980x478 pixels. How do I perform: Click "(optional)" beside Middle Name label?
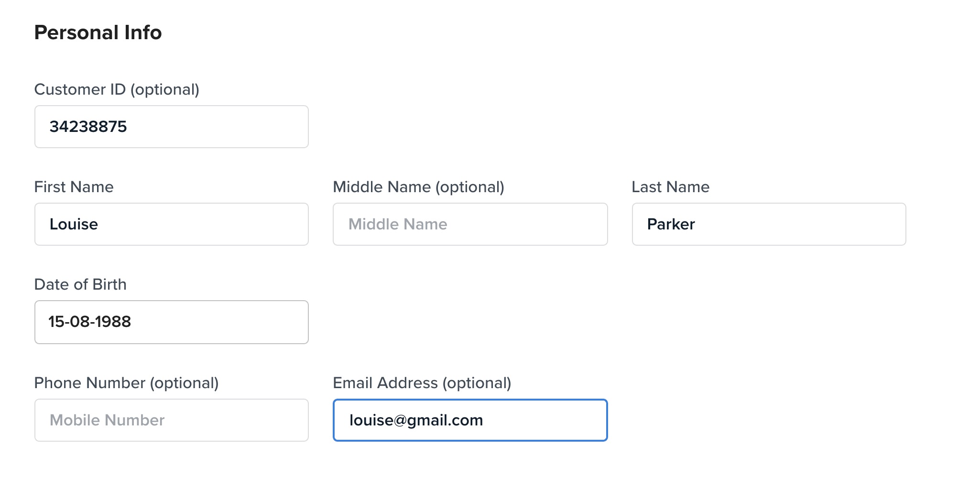pos(469,187)
